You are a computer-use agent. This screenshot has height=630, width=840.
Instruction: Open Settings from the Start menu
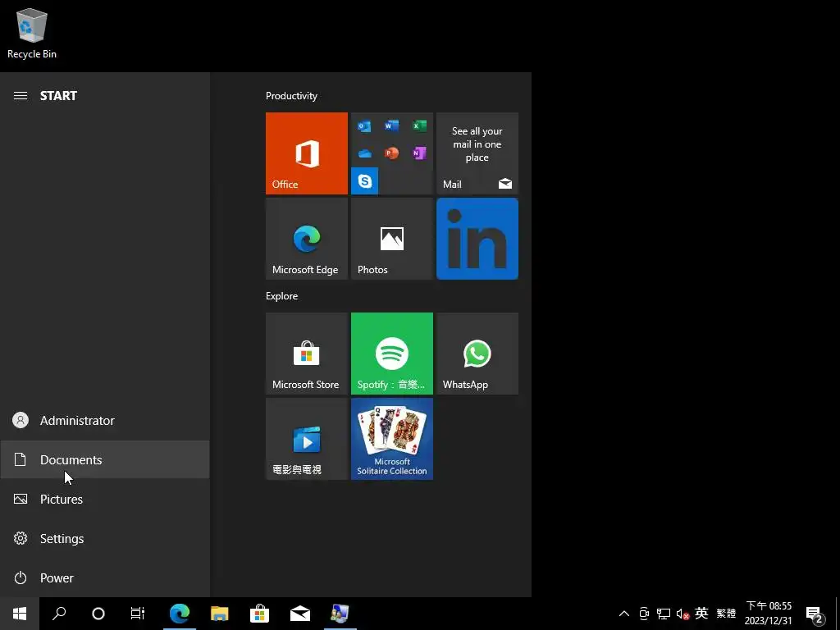click(105, 538)
